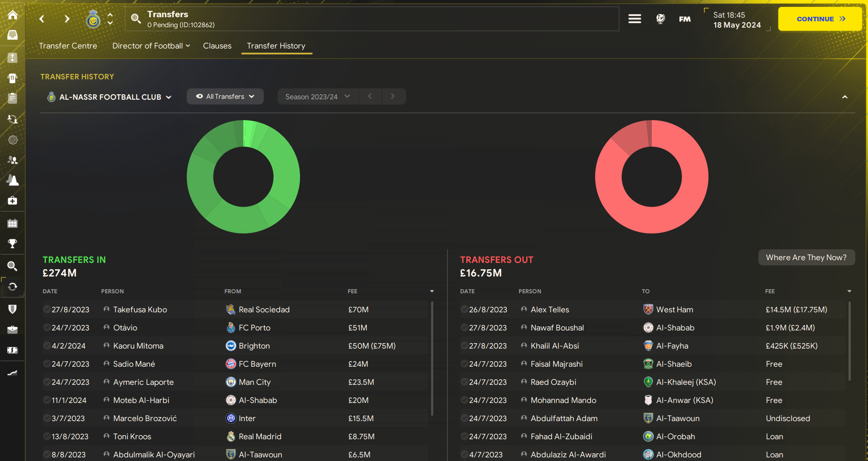Open the Inbox tray icon in sidebar
Image resolution: width=868 pixels, height=461 pixels.
point(13,35)
